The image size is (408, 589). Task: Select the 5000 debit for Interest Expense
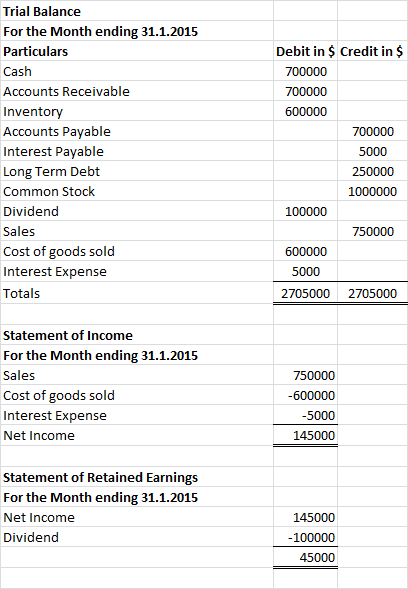coord(305,272)
